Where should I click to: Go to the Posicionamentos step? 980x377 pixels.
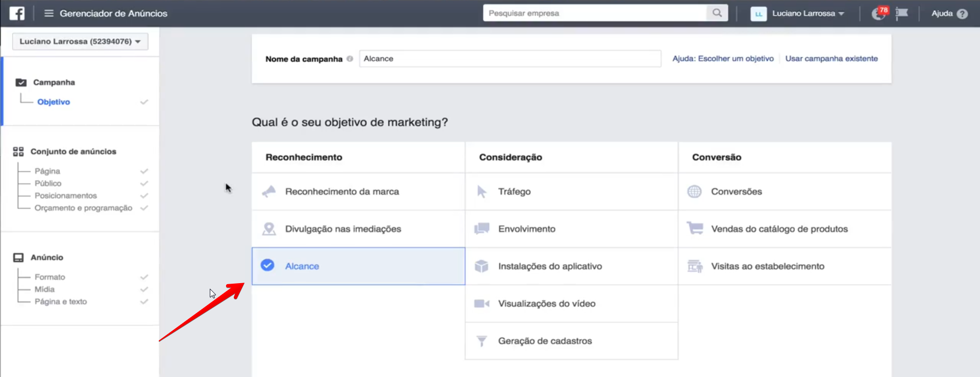tap(66, 195)
